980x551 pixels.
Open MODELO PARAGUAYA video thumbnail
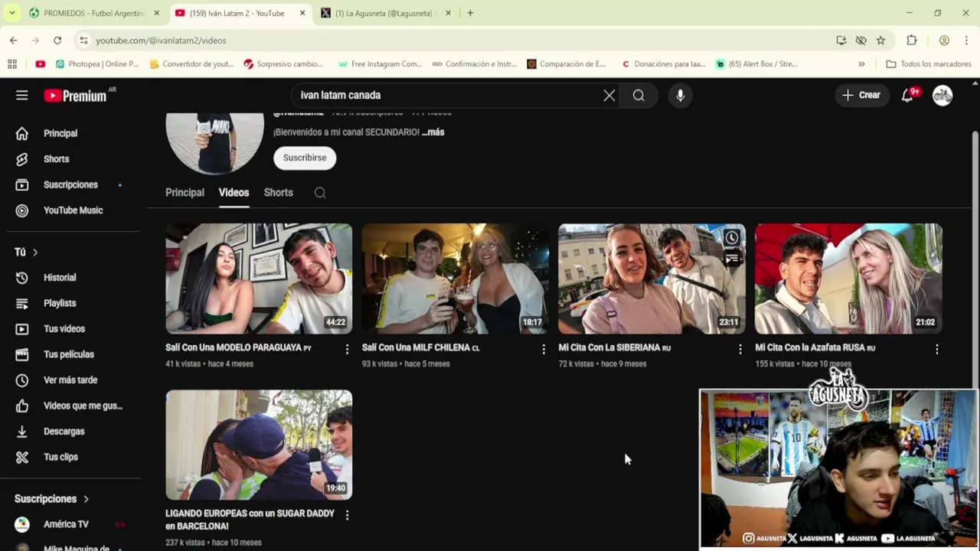coord(259,279)
